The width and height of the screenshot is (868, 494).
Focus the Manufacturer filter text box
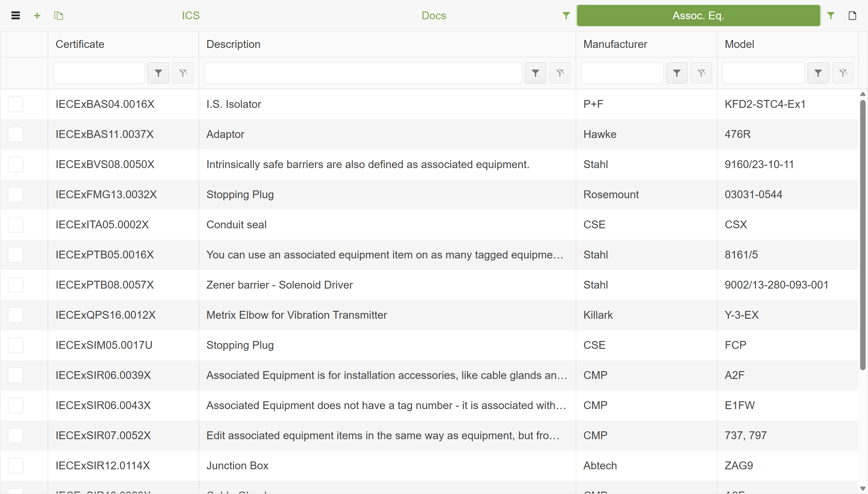(x=622, y=73)
